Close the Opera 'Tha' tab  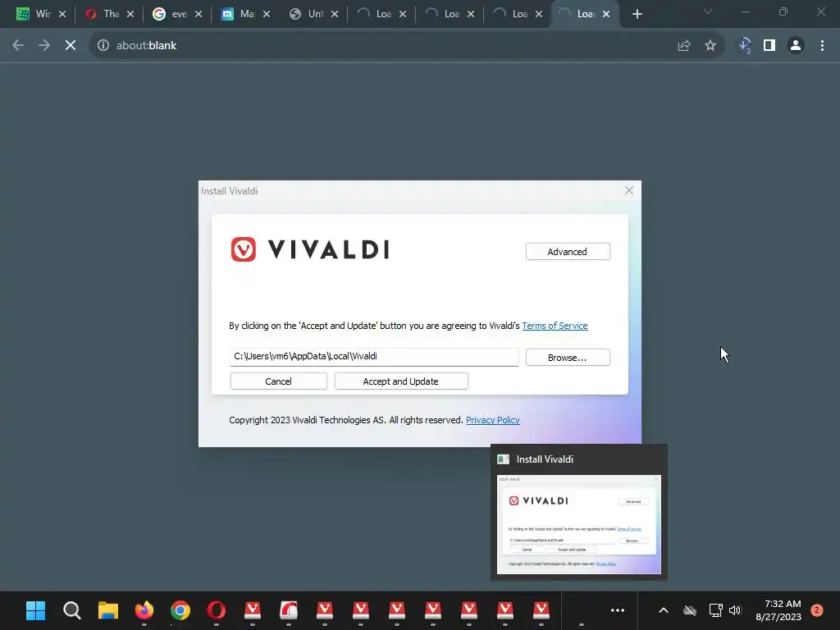point(130,14)
